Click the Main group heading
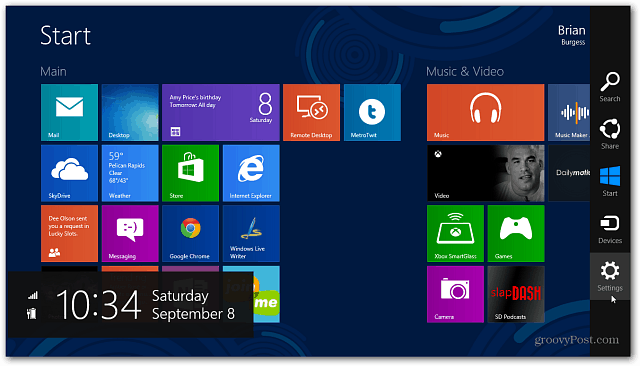Image resolution: width=640 pixels, height=366 pixels. (x=53, y=72)
